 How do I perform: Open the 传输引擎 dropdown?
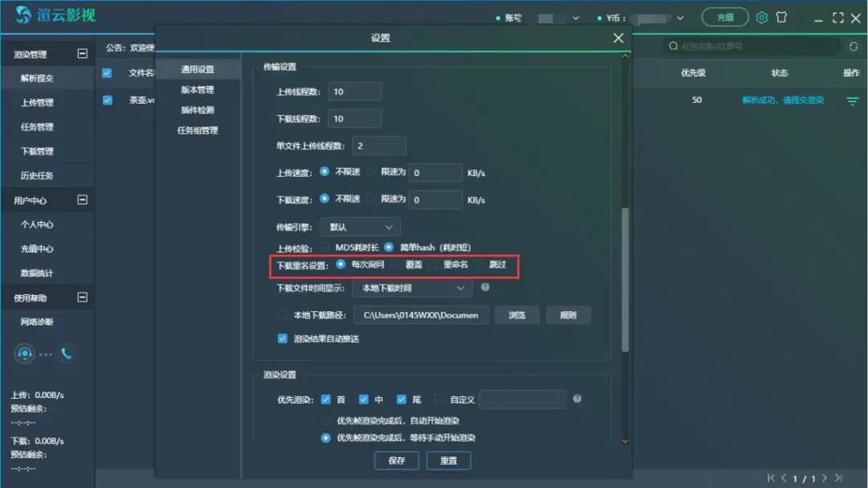tap(359, 227)
